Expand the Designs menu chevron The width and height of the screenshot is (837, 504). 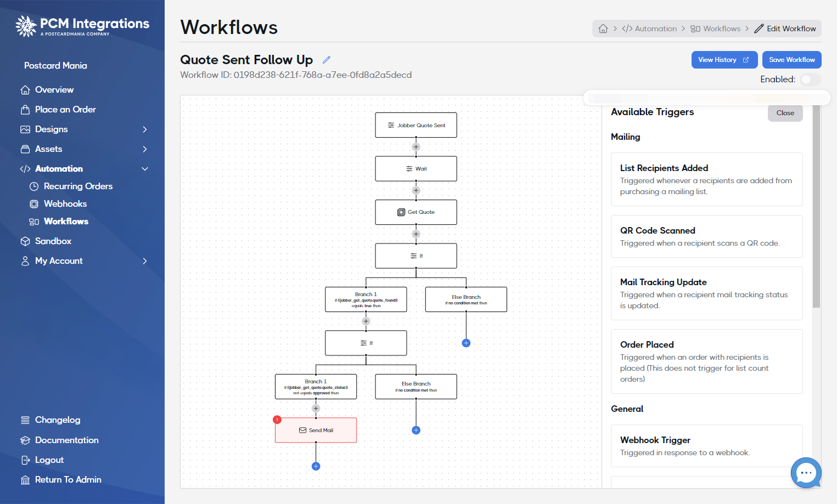(x=145, y=129)
